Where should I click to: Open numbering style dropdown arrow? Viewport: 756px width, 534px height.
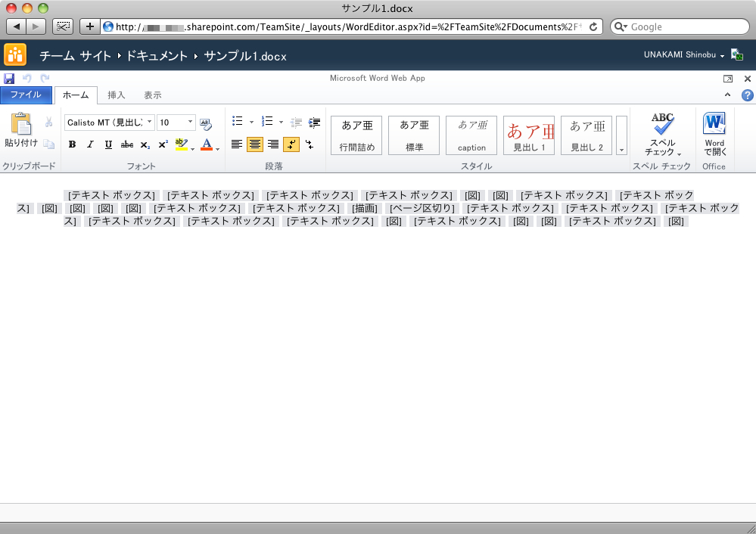click(281, 122)
